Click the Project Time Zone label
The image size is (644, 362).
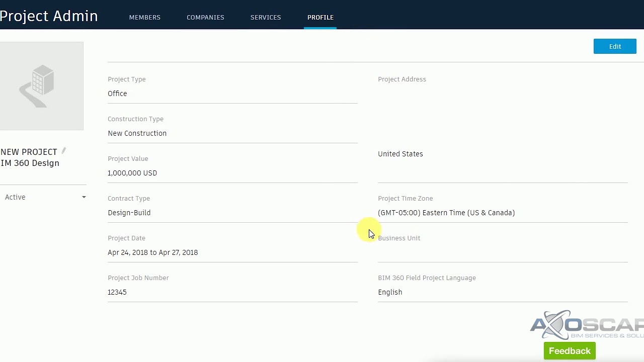point(405,199)
